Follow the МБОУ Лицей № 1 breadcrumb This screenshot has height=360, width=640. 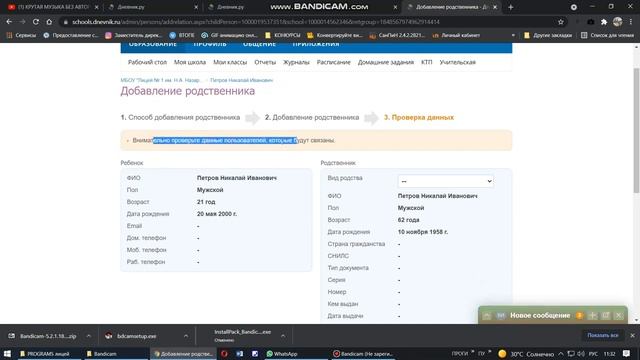161,80
